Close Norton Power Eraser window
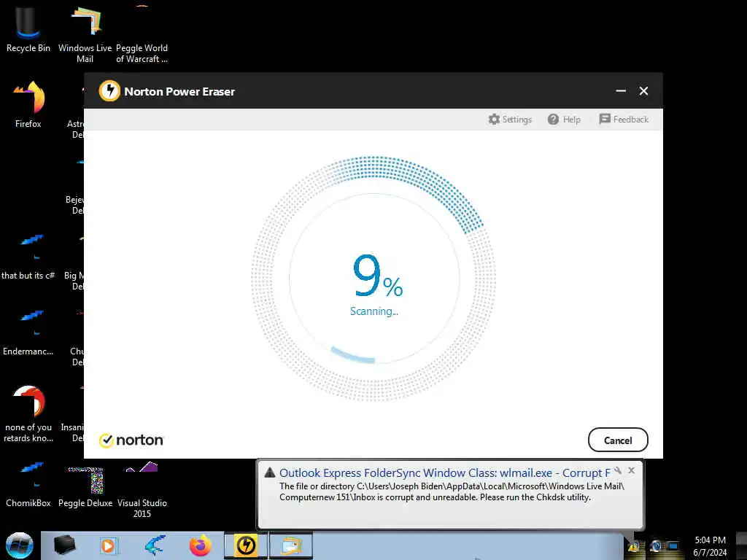Screen dimensions: 747x560 643,91
